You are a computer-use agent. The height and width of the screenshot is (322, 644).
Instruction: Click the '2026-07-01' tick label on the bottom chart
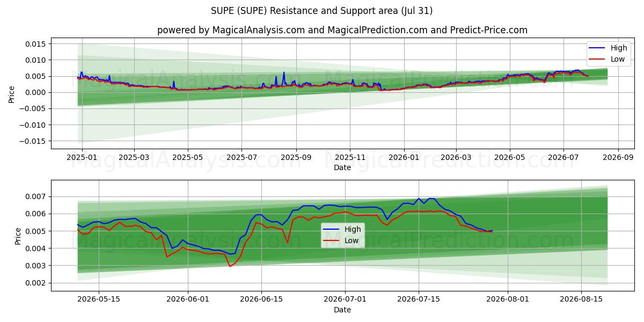[x=345, y=299]
